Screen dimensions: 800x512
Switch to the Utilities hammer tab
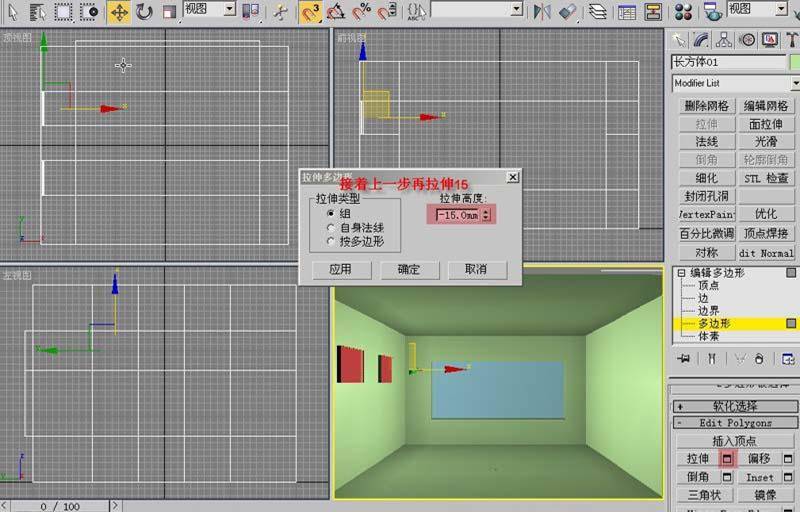[x=792, y=40]
